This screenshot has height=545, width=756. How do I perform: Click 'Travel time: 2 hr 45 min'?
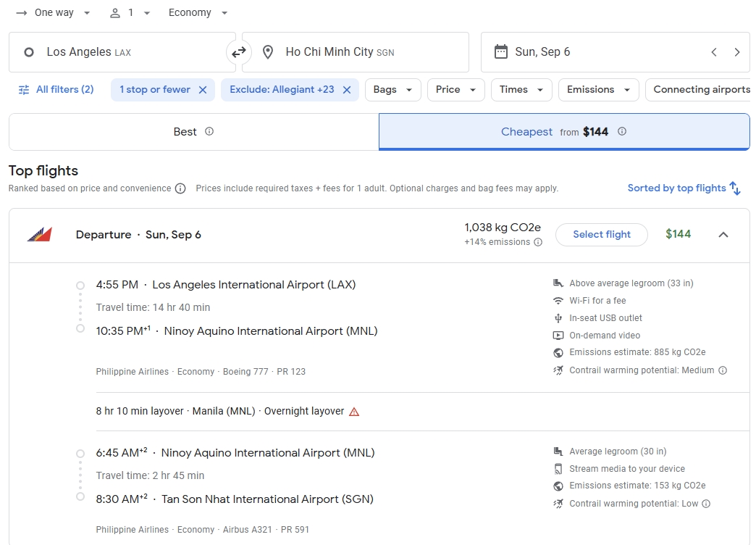(150, 475)
